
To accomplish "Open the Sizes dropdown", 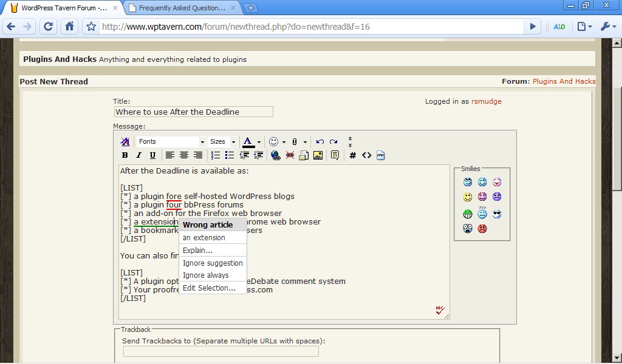I will pos(222,141).
